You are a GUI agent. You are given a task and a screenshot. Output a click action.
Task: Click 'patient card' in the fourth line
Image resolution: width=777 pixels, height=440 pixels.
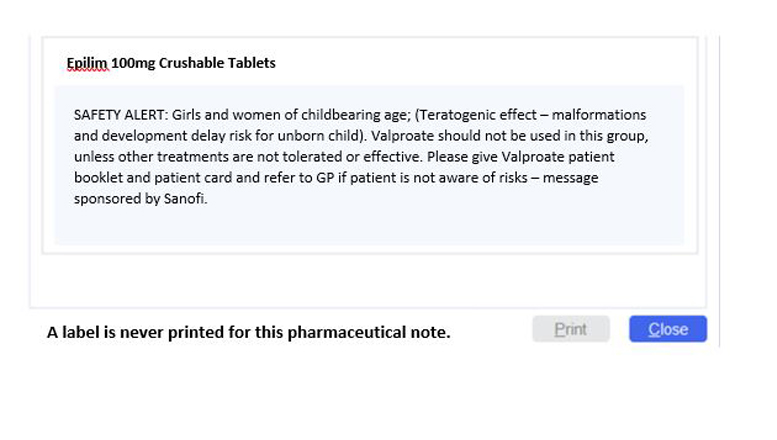(x=193, y=177)
